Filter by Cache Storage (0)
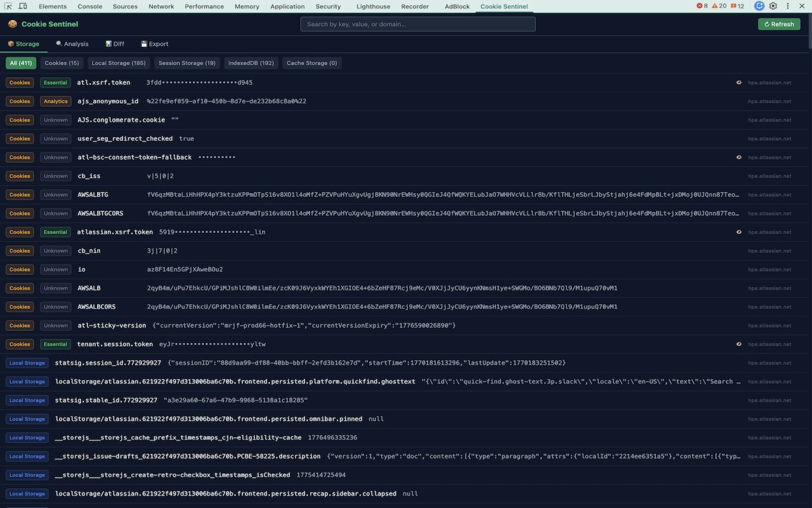The height and width of the screenshot is (508, 812). pyautogui.click(x=311, y=63)
